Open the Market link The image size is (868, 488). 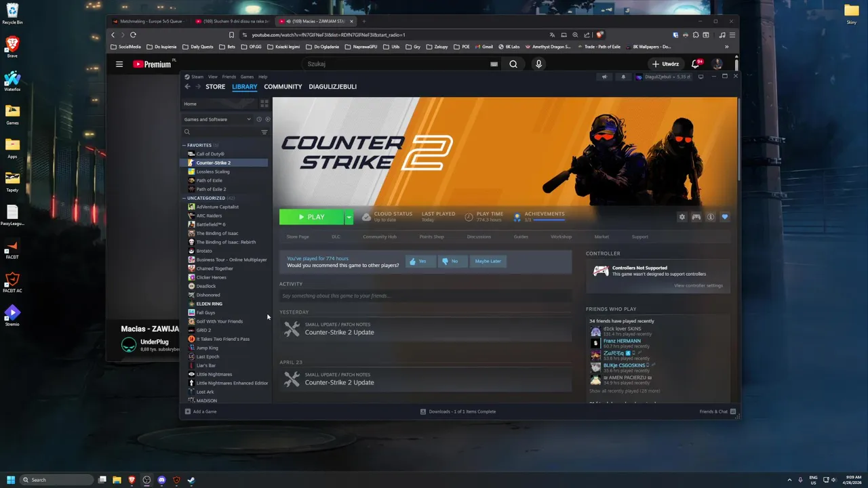tap(601, 237)
